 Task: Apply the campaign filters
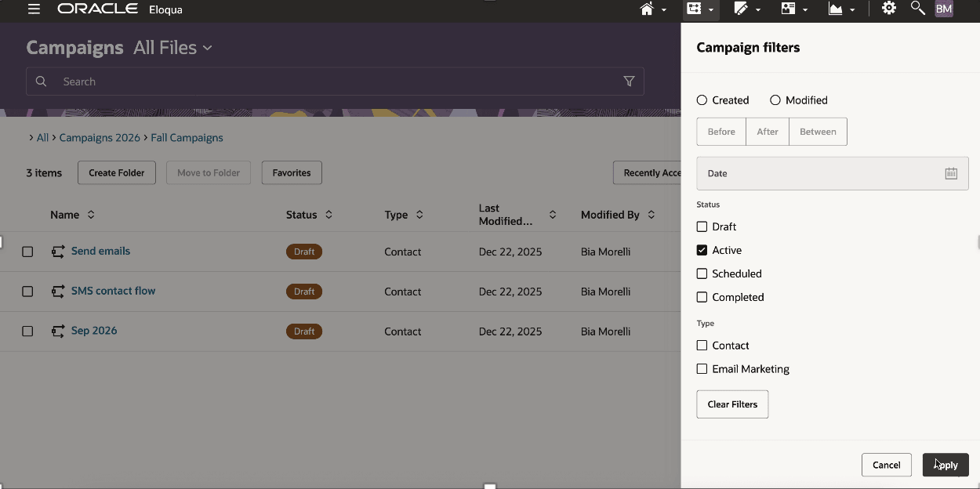[946, 465]
